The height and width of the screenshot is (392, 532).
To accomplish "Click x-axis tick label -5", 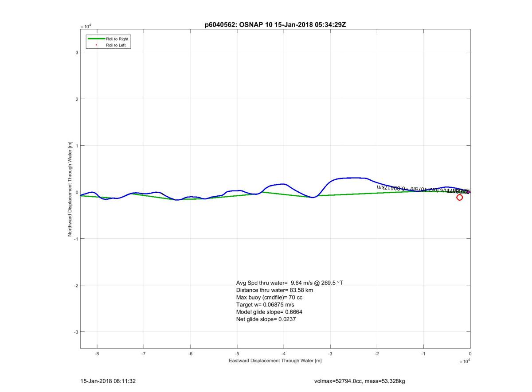I will pos(236,353).
